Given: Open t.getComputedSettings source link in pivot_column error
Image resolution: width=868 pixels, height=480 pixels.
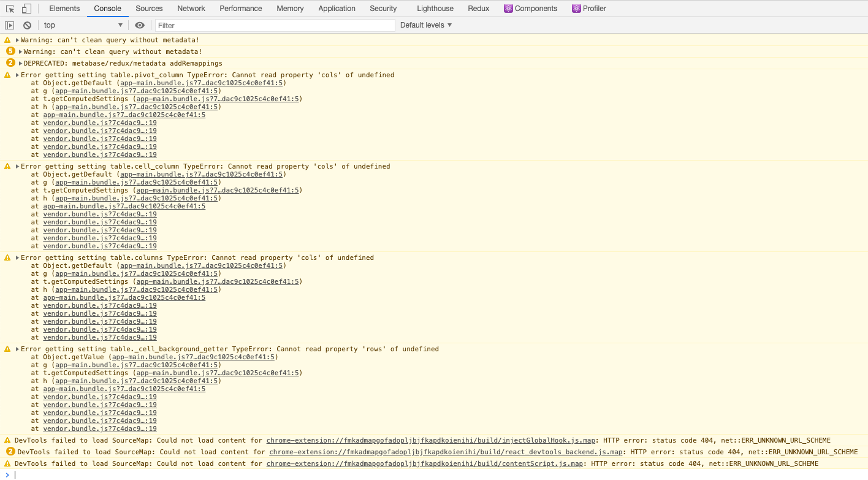Looking at the screenshot, I should [x=218, y=99].
